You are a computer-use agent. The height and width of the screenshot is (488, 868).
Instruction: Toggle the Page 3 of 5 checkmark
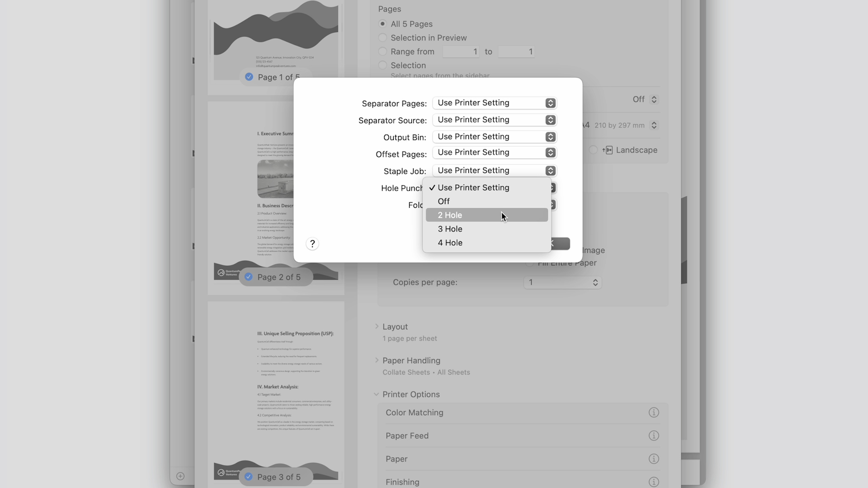(249, 477)
